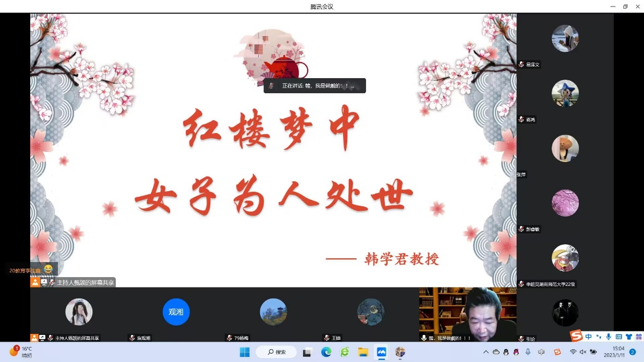Click muted mic icon beside 彭睿敏

(x=521, y=229)
